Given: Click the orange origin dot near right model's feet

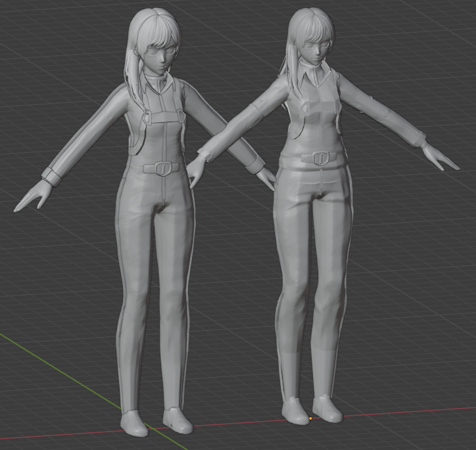Looking at the screenshot, I should pyautogui.click(x=310, y=418).
